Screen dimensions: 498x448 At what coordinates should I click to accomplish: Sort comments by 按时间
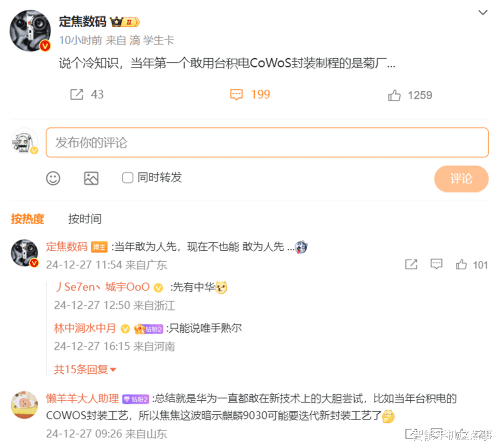click(x=85, y=219)
